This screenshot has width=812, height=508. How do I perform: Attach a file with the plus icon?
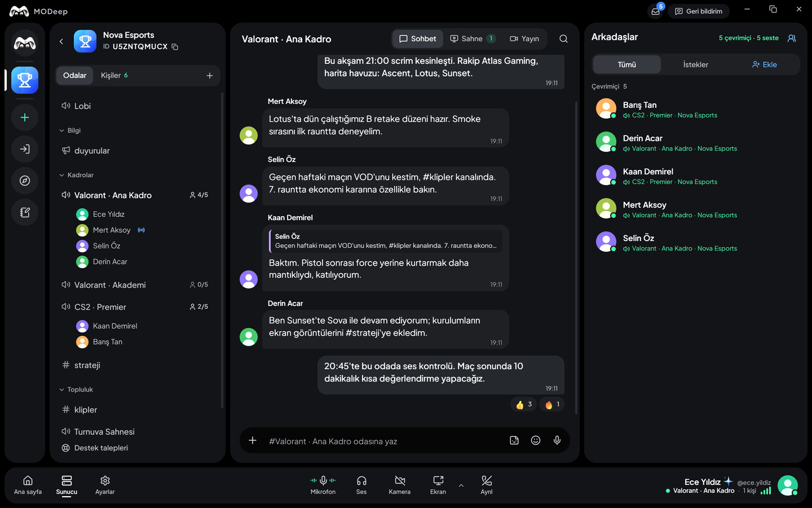click(253, 441)
